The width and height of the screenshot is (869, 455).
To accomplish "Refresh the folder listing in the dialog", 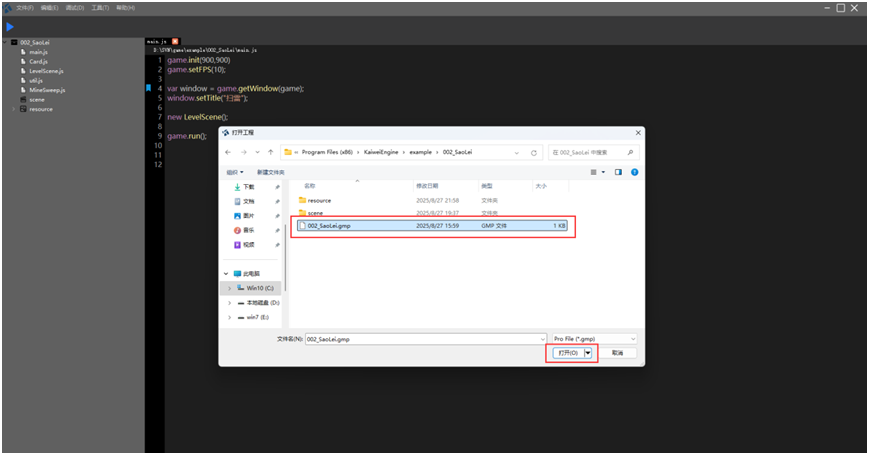I will 534,152.
